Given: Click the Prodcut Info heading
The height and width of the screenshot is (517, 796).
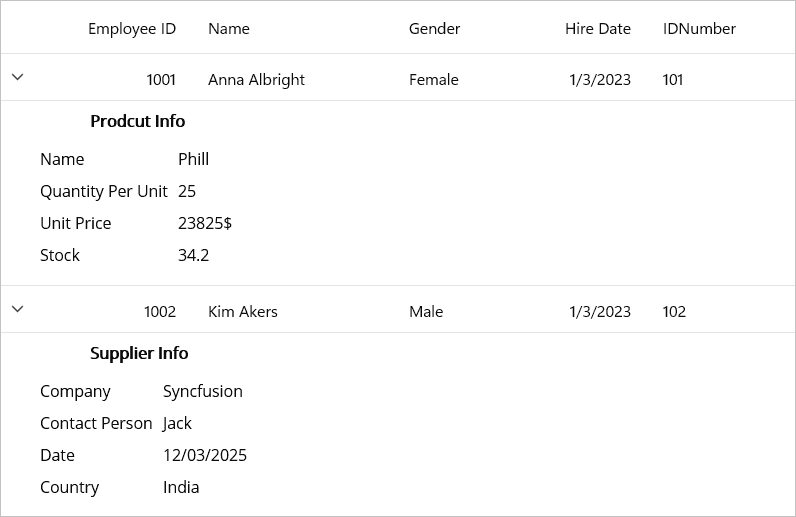Looking at the screenshot, I should coord(137,121).
